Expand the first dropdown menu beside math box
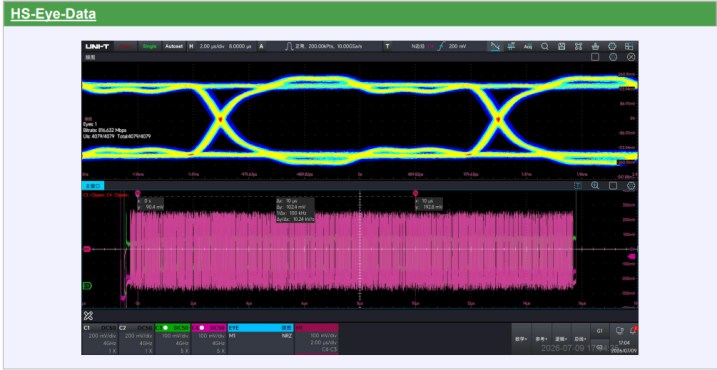717x370 pixels. click(x=521, y=339)
